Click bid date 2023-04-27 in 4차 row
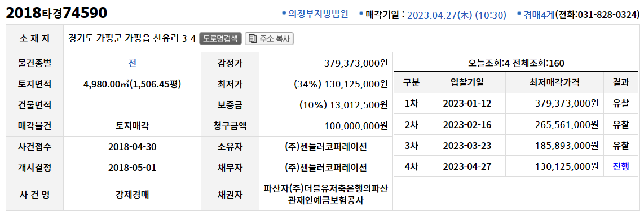This screenshot has height=215, width=644. [x=467, y=166]
